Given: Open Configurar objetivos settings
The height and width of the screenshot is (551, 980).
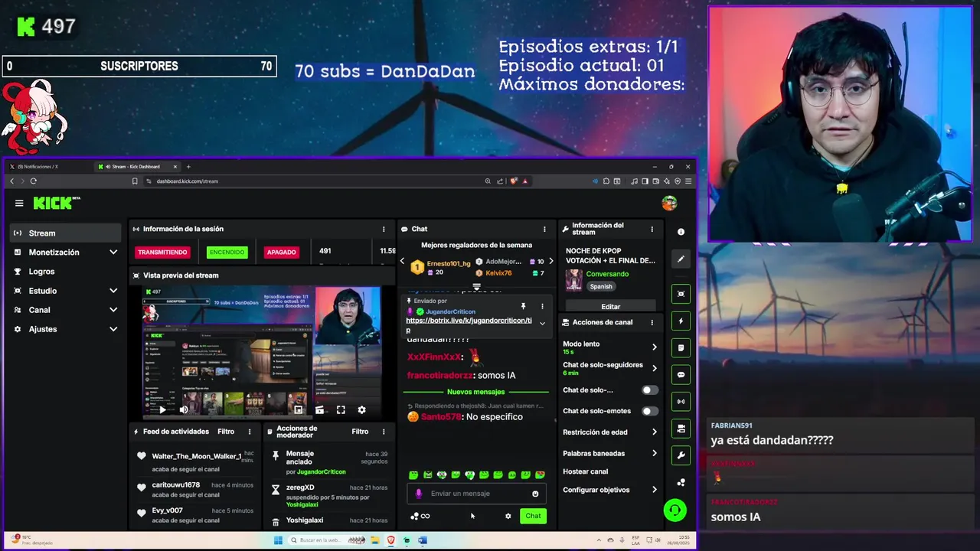Looking at the screenshot, I should [x=610, y=490].
